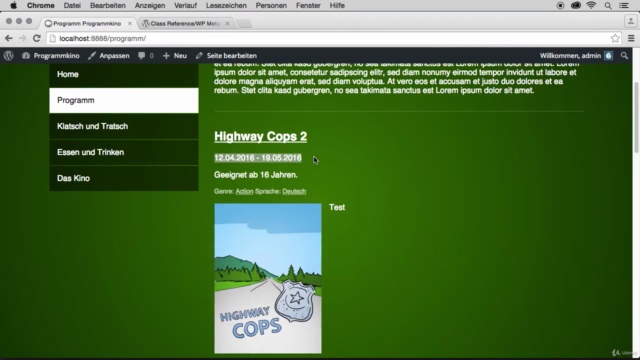Open Spotlight search in the menu bar
The height and width of the screenshot is (360, 640).
coord(608,5)
